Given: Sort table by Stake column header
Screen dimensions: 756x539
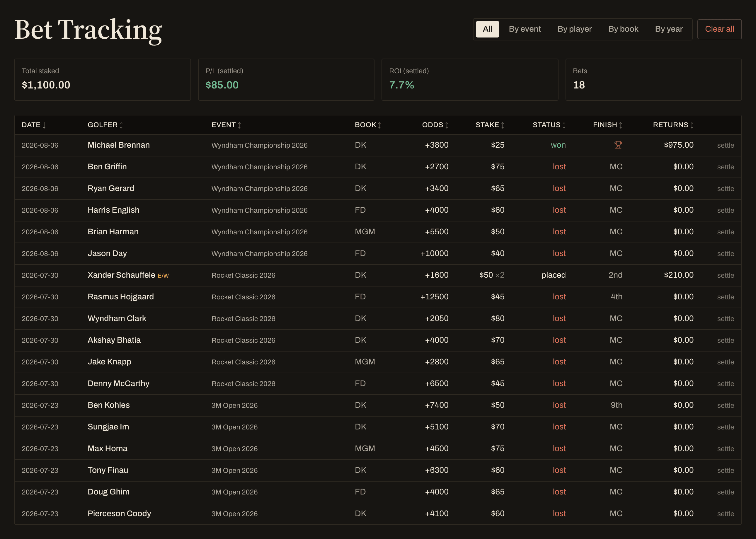Looking at the screenshot, I should 490,125.
